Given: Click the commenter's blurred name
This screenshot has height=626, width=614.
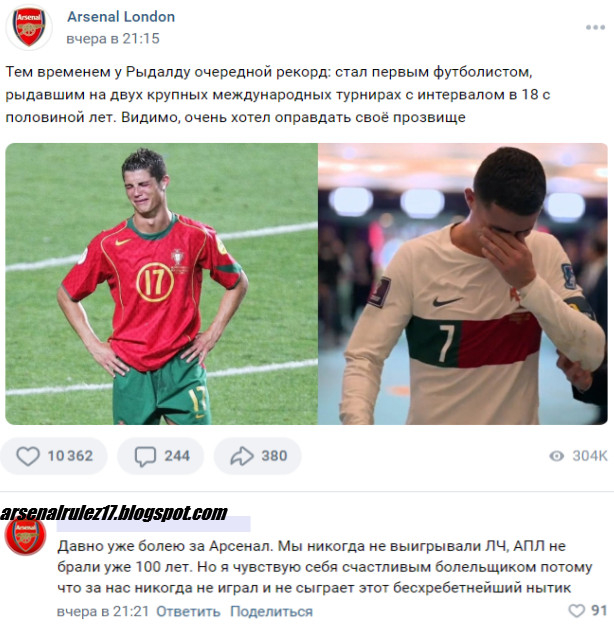Looking at the screenshot, I should click(153, 524).
